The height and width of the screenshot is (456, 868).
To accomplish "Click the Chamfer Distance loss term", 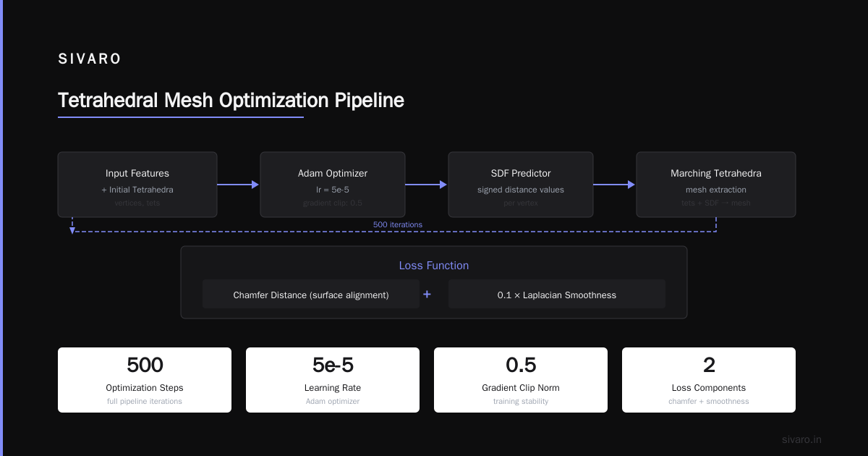I will (311, 295).
